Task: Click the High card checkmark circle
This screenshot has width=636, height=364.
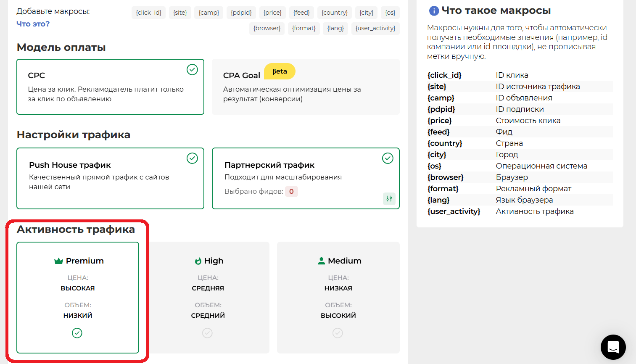Action: (207, 333)
